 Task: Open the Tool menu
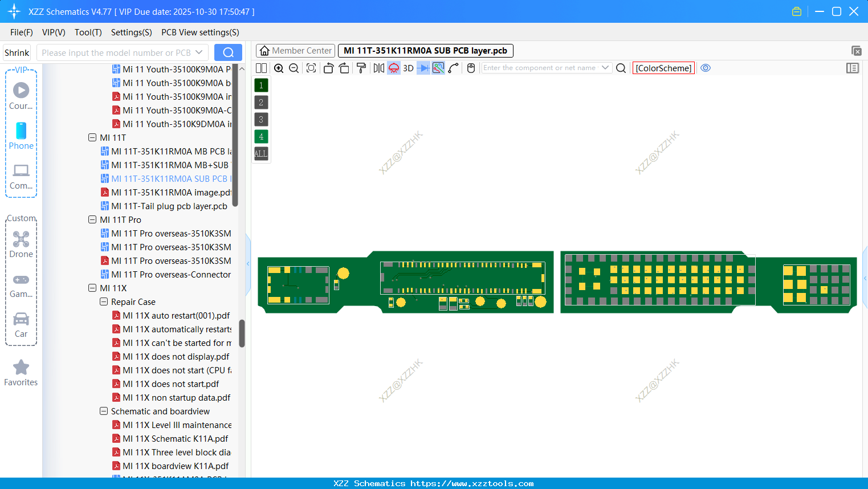88,32
